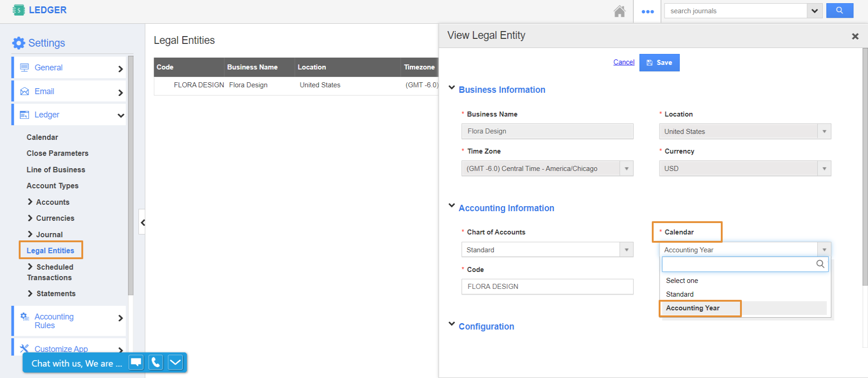Select Accounting Year calendar option
The height and width of the screenshot is (378, 868).
pos(692,308)
